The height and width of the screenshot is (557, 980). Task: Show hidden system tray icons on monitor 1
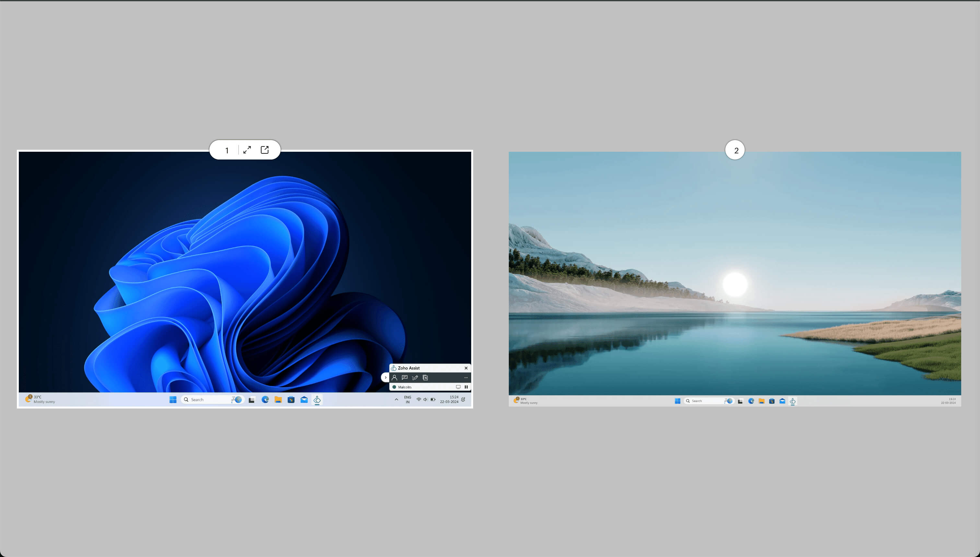(396, 400)
